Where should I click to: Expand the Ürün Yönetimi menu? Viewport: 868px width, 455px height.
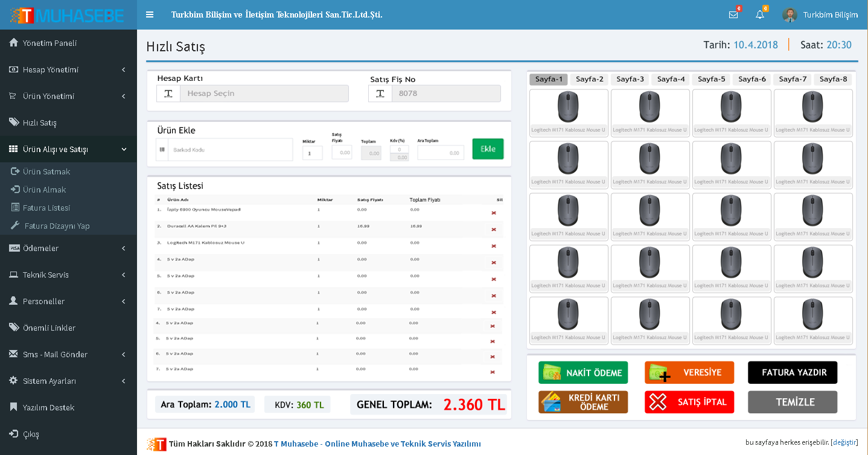click(x=68, y=96)
